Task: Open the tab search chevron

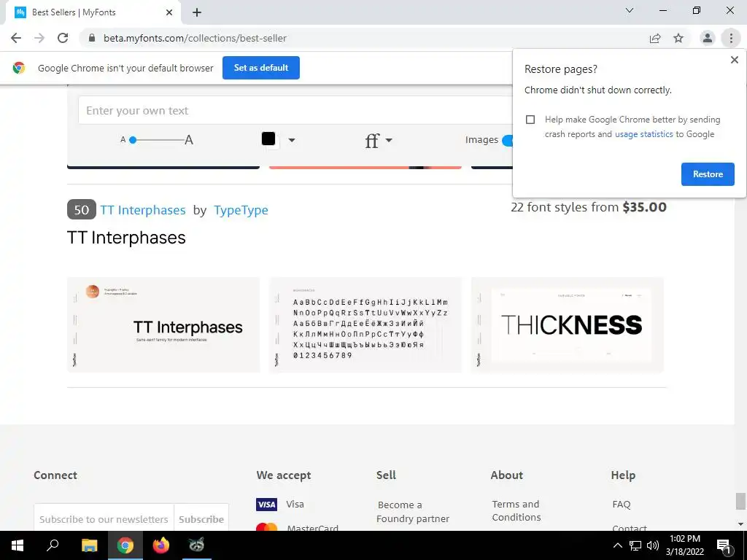Action: click(x=630, y=10)
